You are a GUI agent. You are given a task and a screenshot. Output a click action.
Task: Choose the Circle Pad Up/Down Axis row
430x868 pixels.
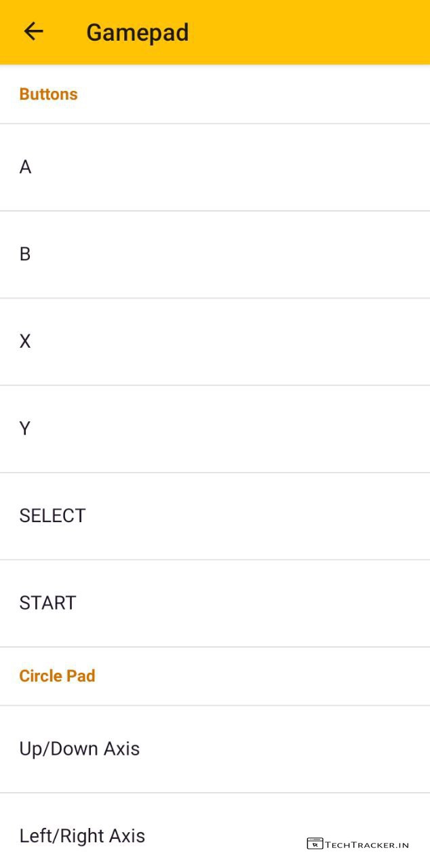215,749
